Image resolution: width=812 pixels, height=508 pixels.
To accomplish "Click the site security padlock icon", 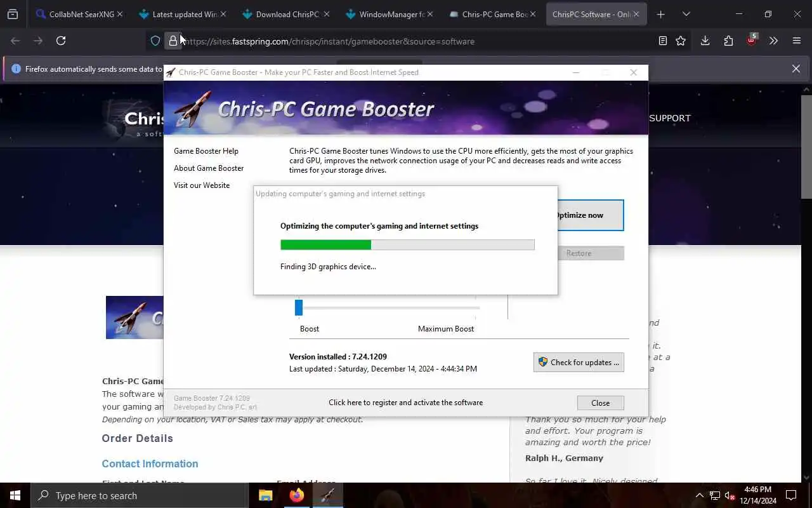I will (x=173, y=41).
